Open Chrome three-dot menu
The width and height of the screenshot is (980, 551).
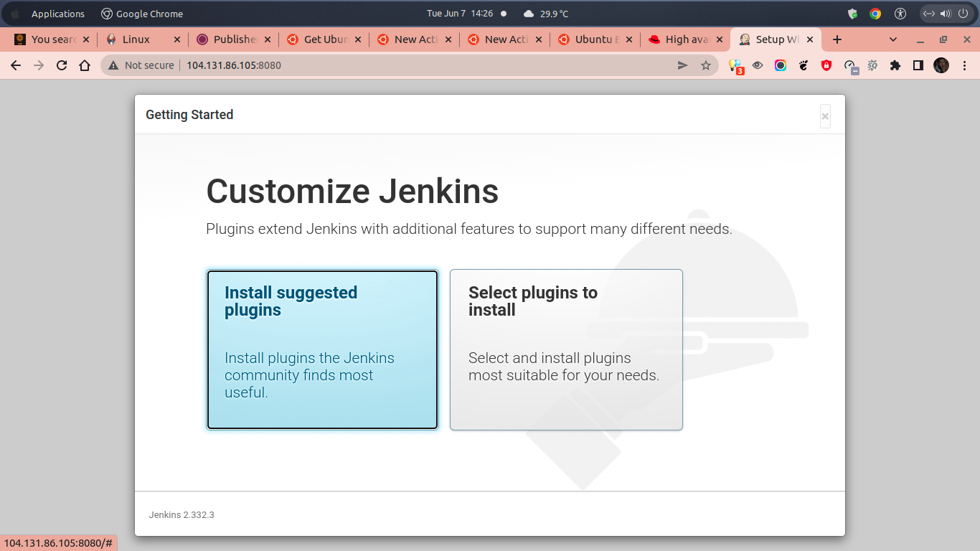[964, 65]
